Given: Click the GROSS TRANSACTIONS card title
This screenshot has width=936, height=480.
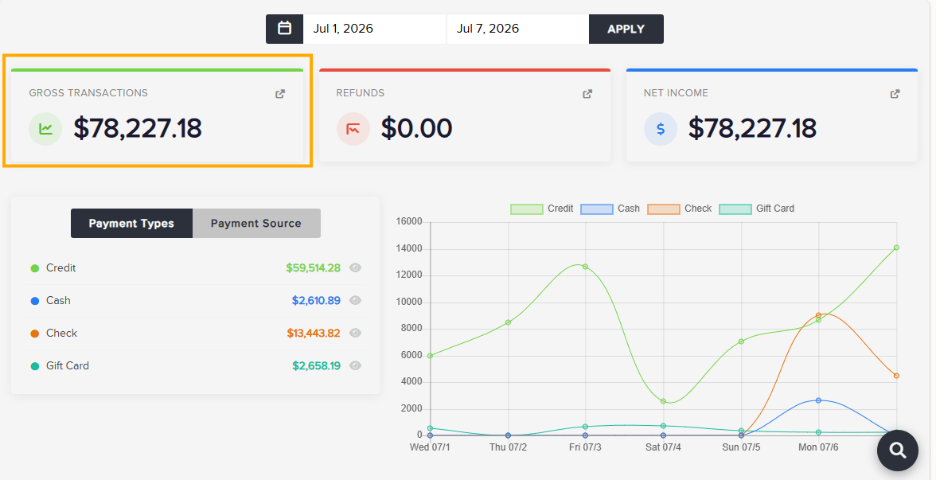Looking at the screenshot, I should click(x=88, y=93).
